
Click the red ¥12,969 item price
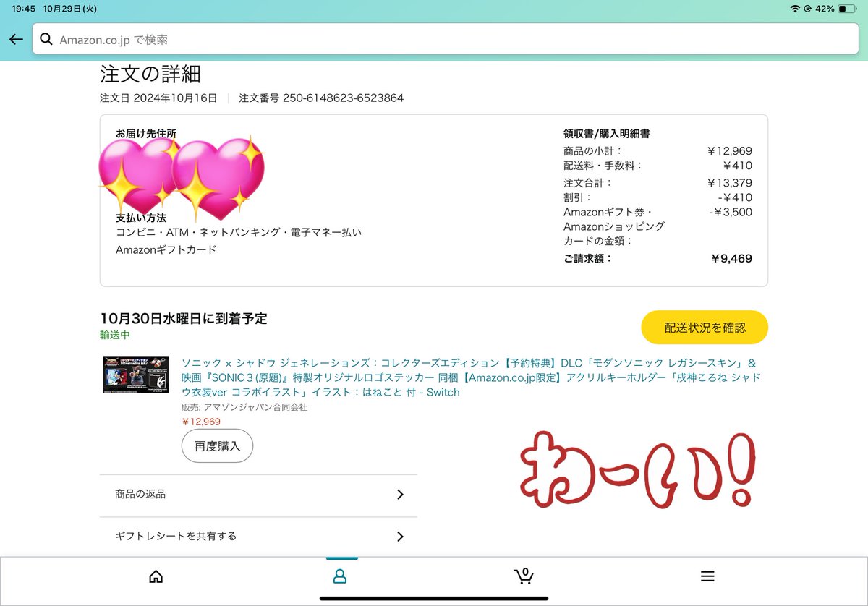201,422
